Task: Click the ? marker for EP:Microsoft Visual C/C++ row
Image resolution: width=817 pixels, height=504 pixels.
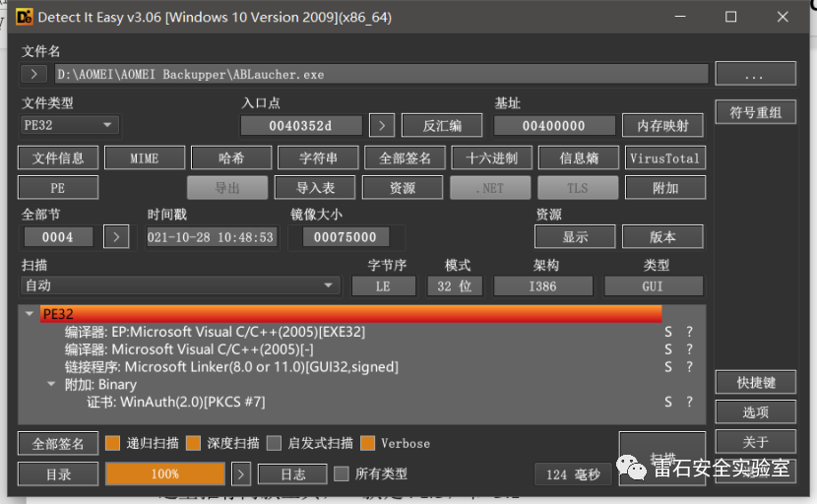Action: (x=689, y=332)
